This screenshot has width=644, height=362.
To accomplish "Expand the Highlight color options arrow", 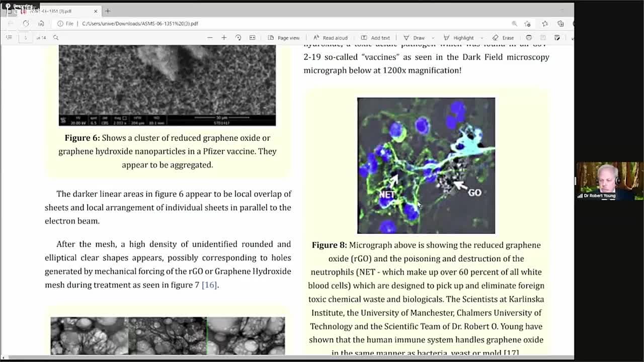I will point(481,38).
